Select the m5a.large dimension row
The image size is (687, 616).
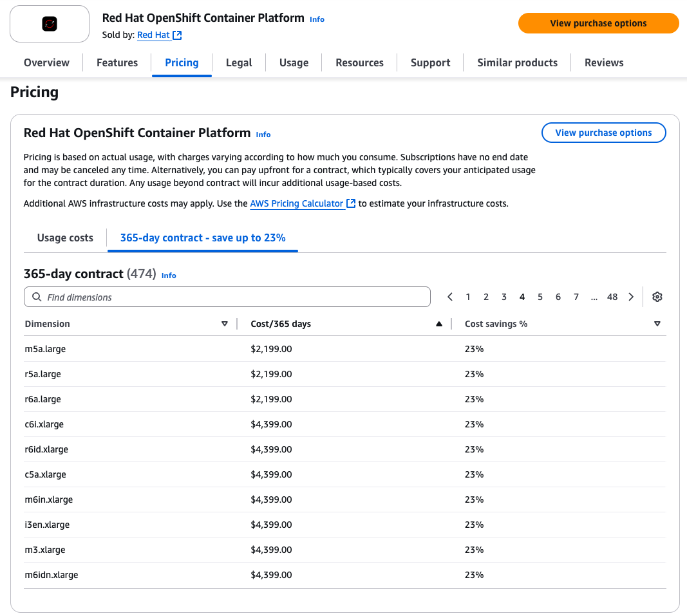pyautogui.click(x=345, y=349)
